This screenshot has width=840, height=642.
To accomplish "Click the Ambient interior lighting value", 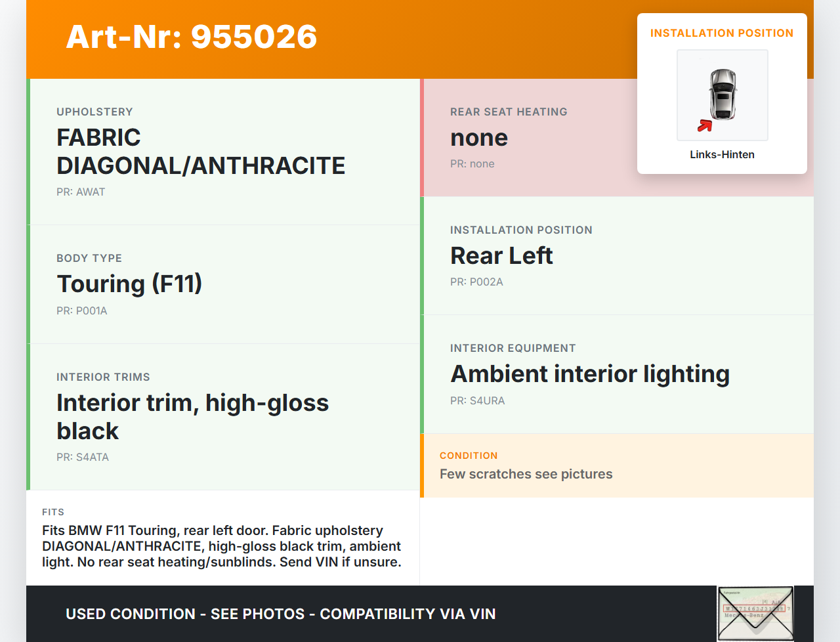I will point(590,374).
